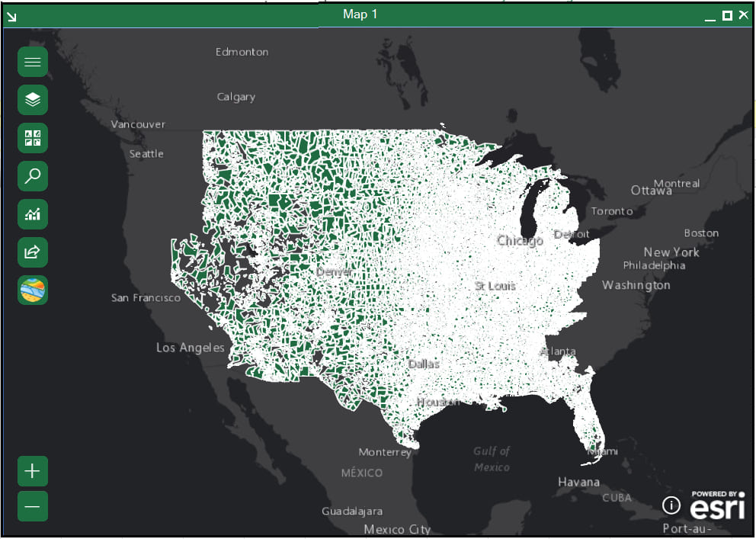The image size is (756, 539).
Task: Open the Legend panel
Action: pyautogui.click(x=32, y=138)
